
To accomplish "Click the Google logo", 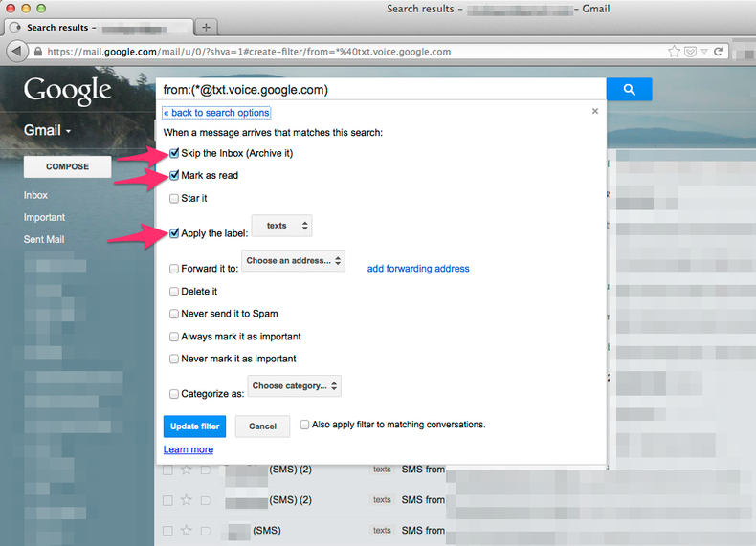I will [x=68, y=91].
